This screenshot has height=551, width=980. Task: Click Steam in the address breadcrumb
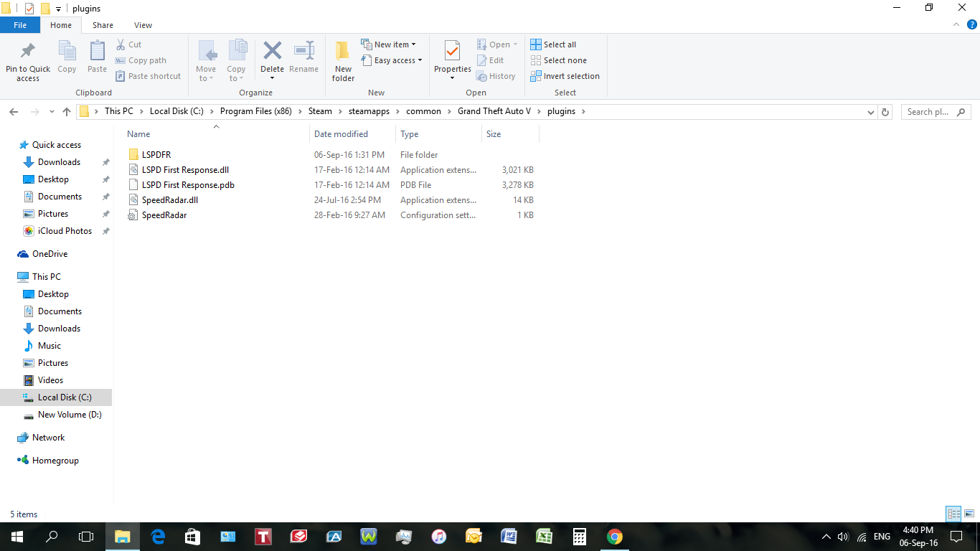[320, 111]
